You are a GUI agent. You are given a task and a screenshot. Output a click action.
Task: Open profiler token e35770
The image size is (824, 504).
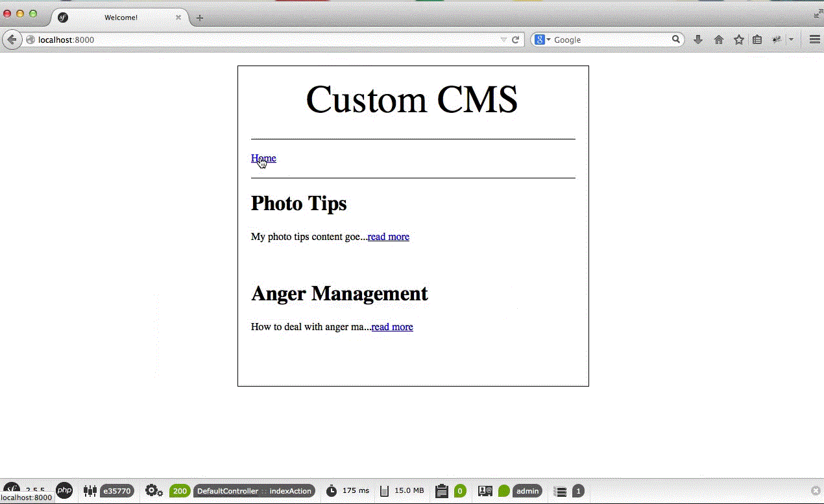(x=117, y=491)
